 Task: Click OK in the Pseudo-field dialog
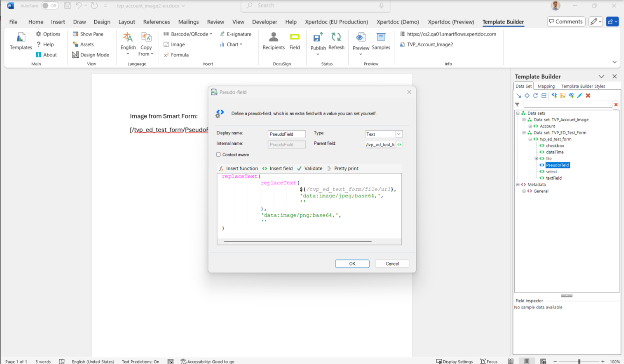(x=352, y=264)
